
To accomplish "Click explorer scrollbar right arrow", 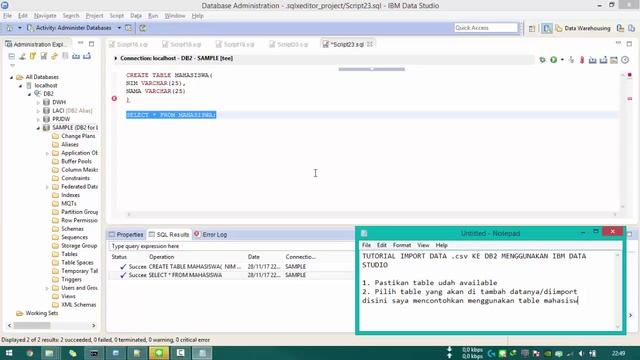I will [93, 325].
